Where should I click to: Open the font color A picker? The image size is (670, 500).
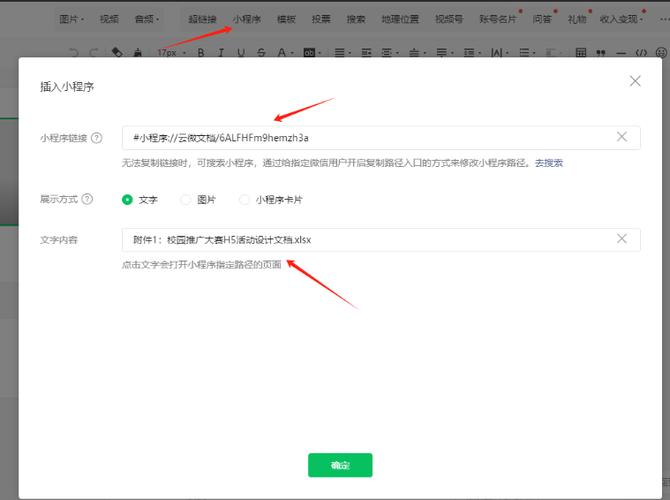[284, 53]
